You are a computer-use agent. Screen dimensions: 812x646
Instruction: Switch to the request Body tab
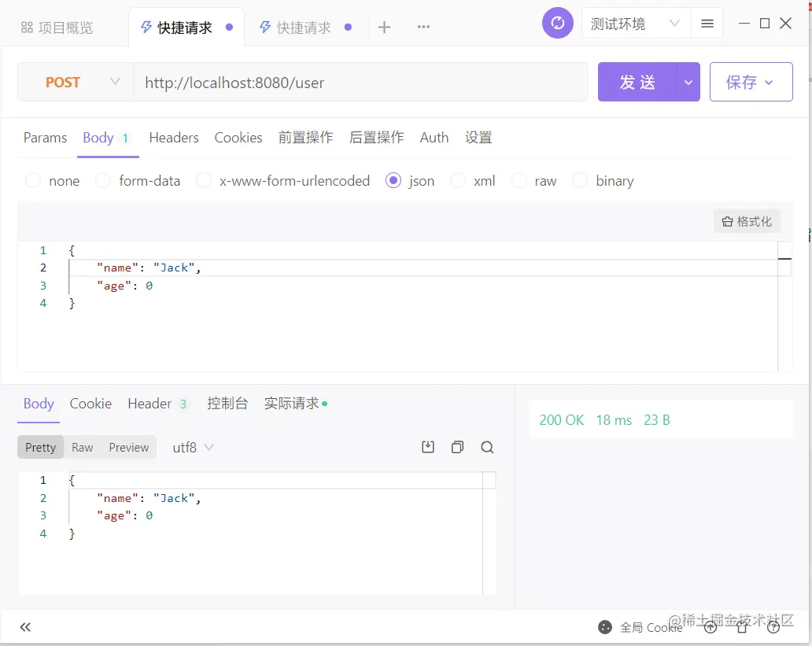pyautogui.click(x=106, y=138)
